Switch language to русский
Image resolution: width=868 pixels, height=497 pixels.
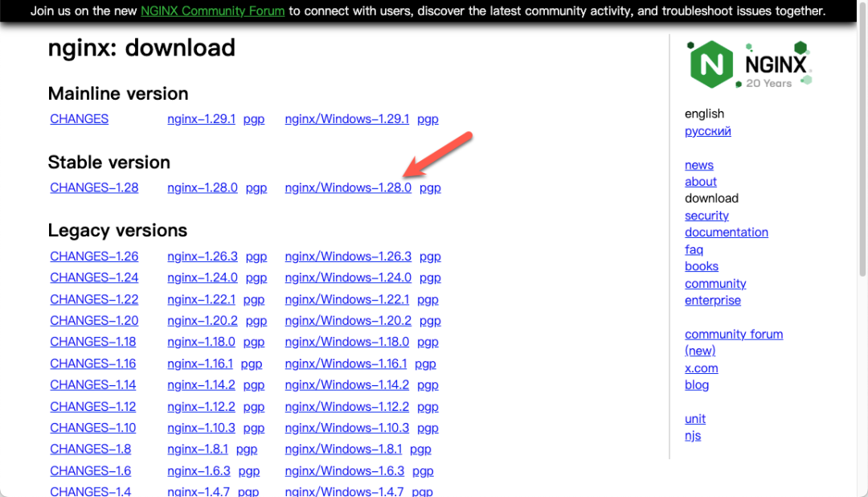(707, 131)
